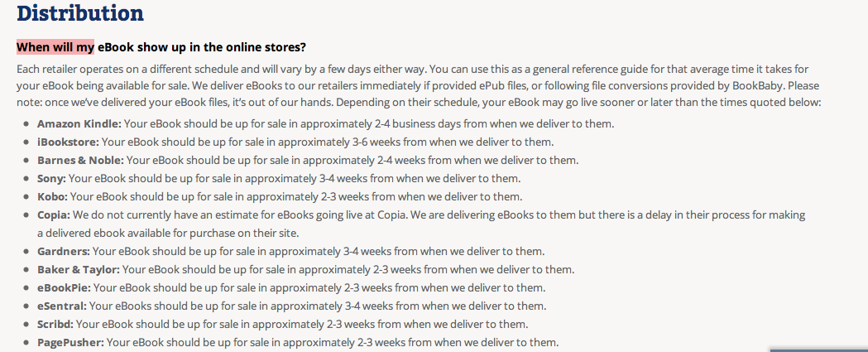Click the eBookPie retailer name

click(x=64, y=287)
